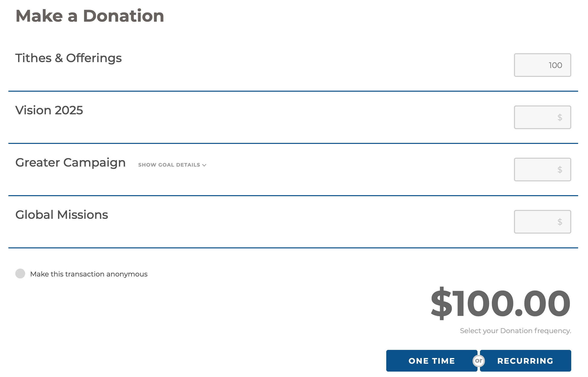The width and height of the screenshot is (588, 377).
Task: Focus the Greater Campaign amount field
Action: [542, 170]
